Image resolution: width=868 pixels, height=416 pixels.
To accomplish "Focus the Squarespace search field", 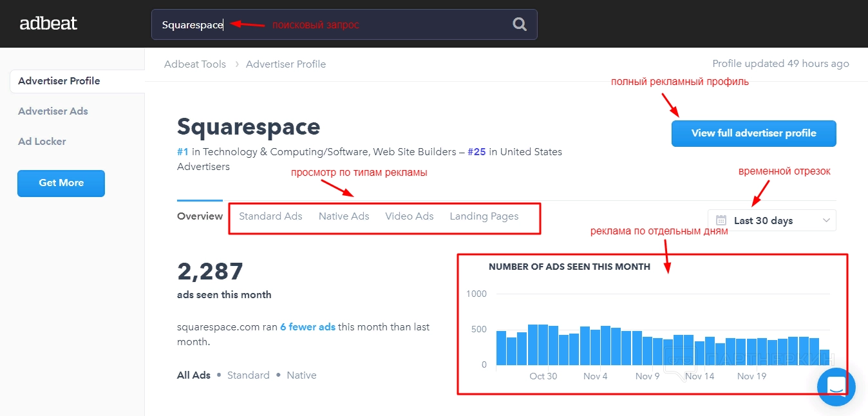I will click(344, 24).
